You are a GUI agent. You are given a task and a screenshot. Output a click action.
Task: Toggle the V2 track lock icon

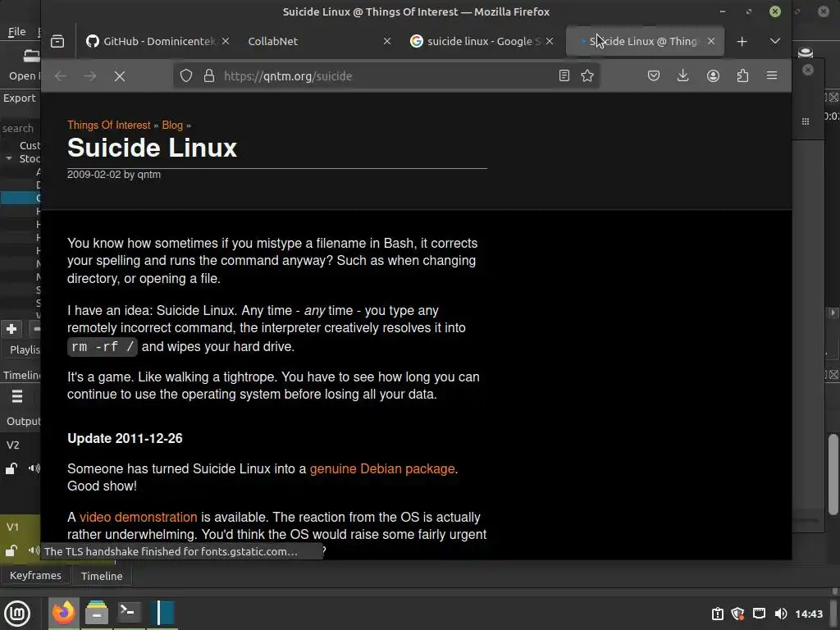coord(11,468)
